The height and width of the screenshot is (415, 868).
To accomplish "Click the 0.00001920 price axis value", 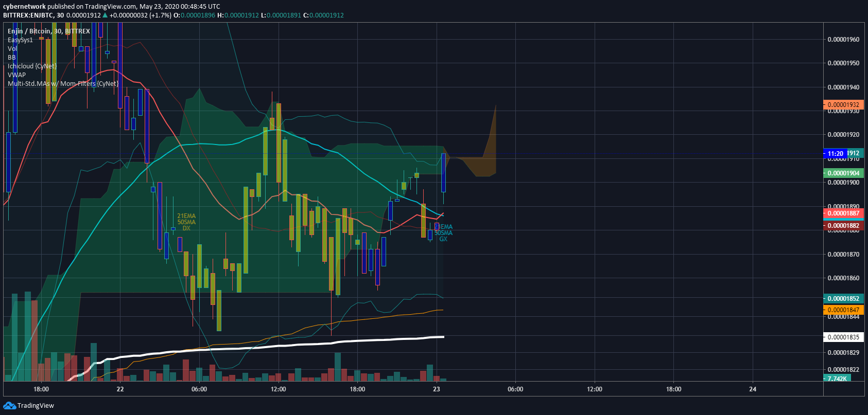I will tap(843, 135).
